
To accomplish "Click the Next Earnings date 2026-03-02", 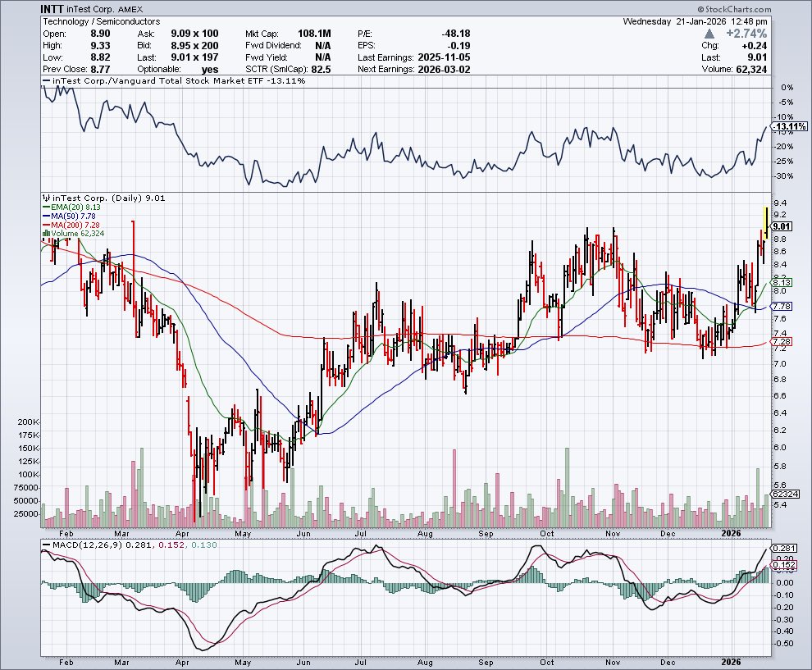I will click(444, 70).
